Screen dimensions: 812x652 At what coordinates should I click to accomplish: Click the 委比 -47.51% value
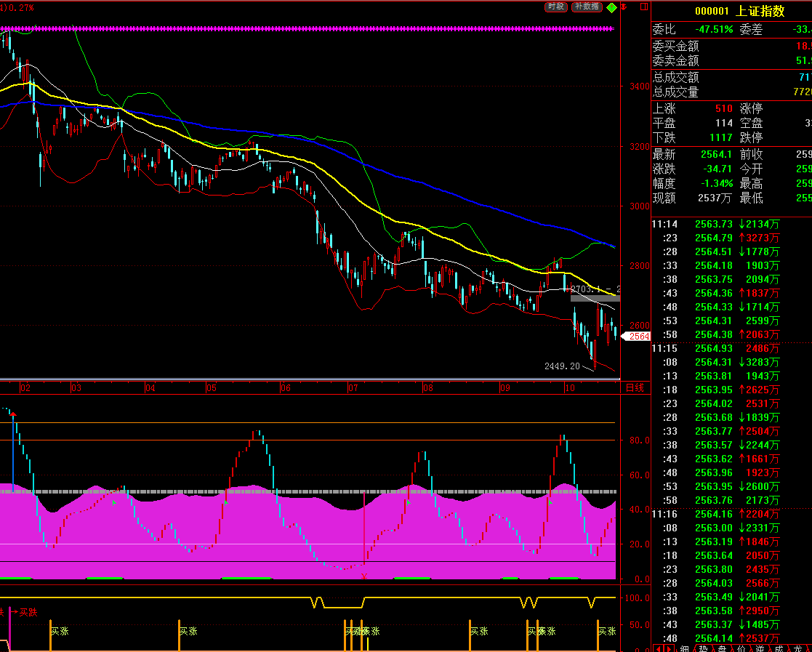pyautogui.click(x=714, y=30)
